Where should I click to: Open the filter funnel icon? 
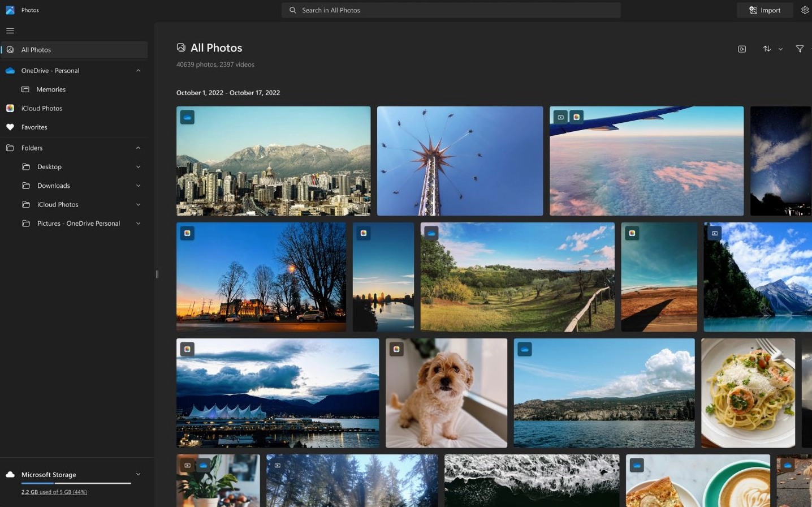pyautogui.click(x=800, y=49)
